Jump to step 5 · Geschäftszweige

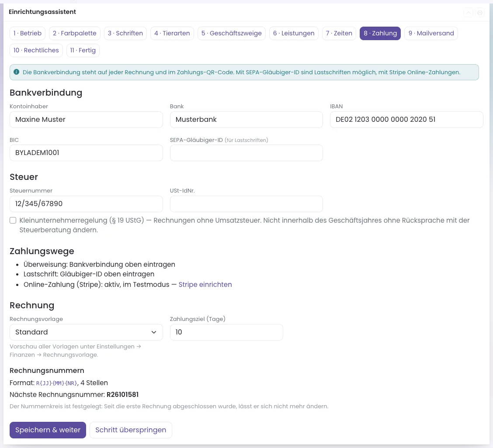[231, 33]
